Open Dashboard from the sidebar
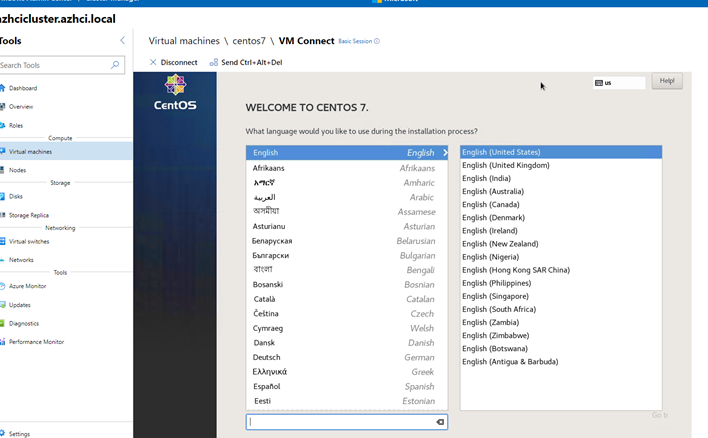 (23, 88)
